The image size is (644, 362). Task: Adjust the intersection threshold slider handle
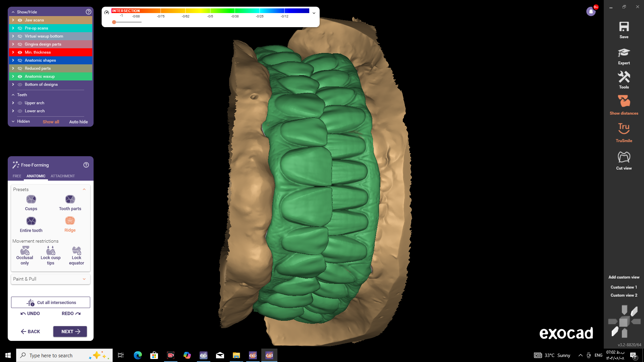pos(114,22)
